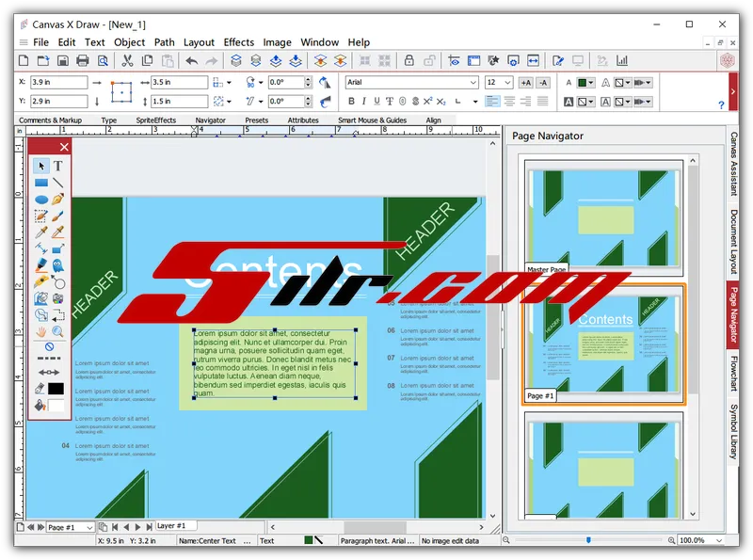Screen dimensions: 753x560
Task: Enable justified text alignment
Action: pyautogui.click(x=543, y=101)
